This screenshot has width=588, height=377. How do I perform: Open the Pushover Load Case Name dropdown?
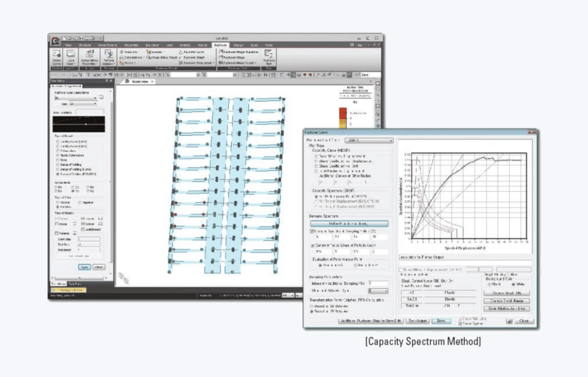click(x=76, y=98)
